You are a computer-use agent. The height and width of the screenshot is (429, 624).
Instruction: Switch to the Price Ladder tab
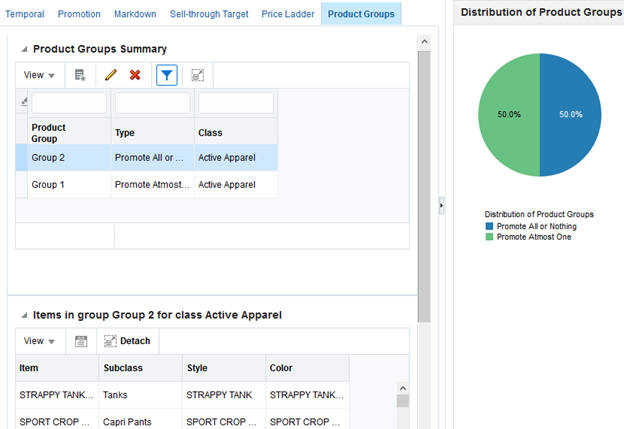click(288, 14)
